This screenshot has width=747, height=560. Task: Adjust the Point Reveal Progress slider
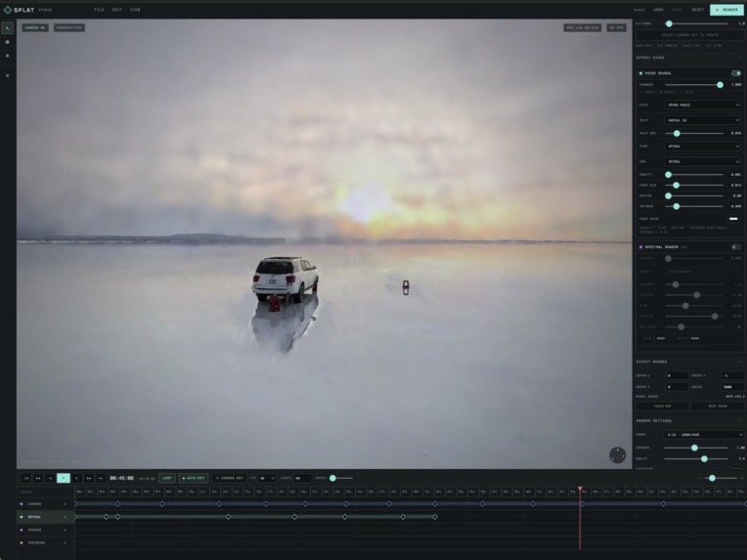pos(694,85)
